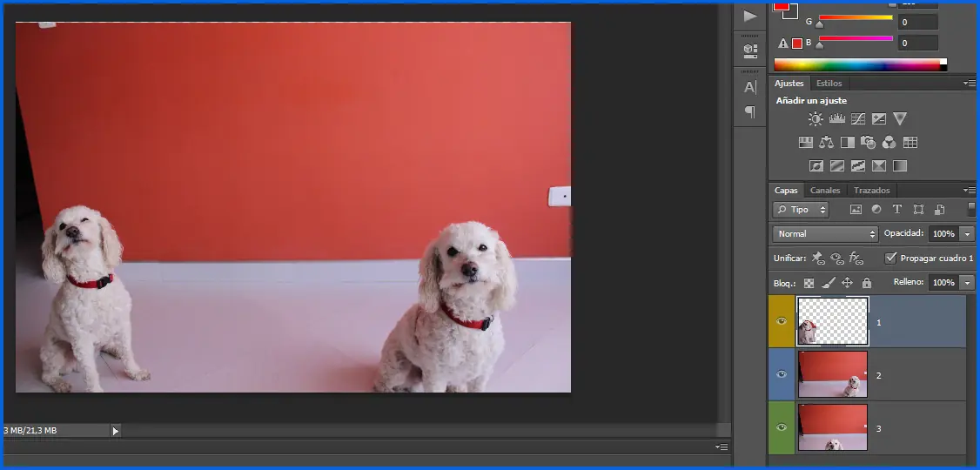Add a Channel Mixer adjustment
The height and width of the screenshot is (470, 980).
tap(889, 143)
